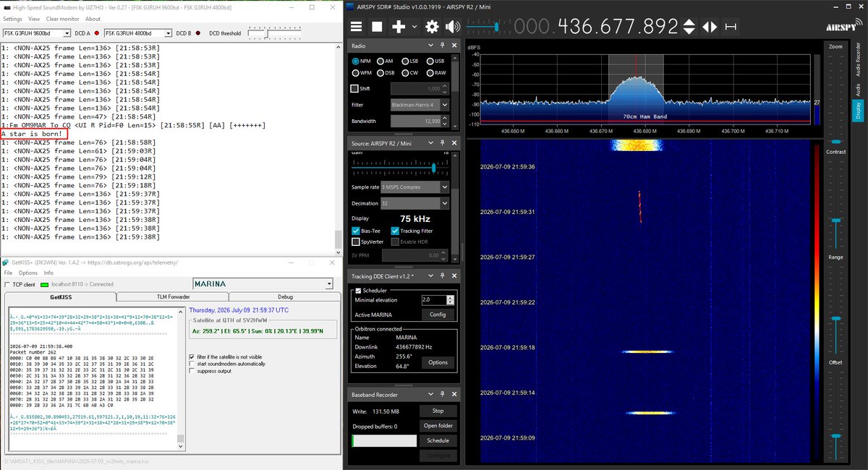The height and width of the screenshot is (470, 868).
Task: Stop the baseband recording
Action: (438, 411)
